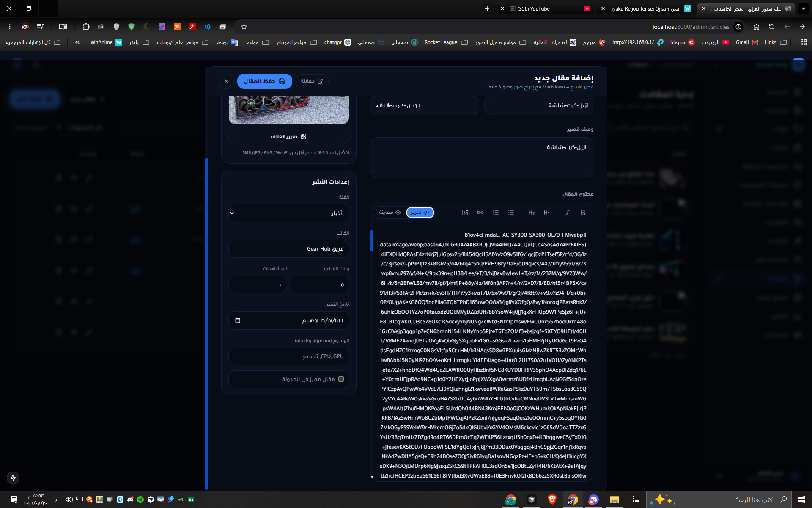The width and height of the screenshot is (812, 508).
Task: Open the Rocket League bookmarks folder
Action: click(446, 42)
